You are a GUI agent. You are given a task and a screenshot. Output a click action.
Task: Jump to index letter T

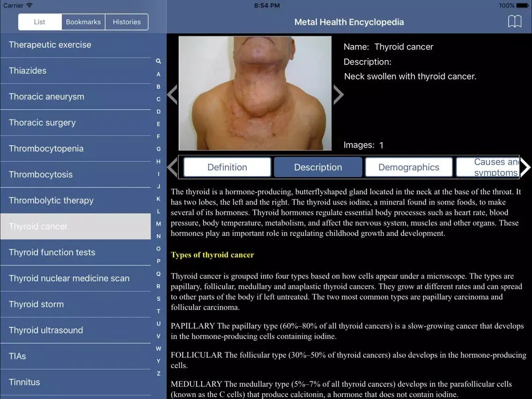(x=158, y=311)
